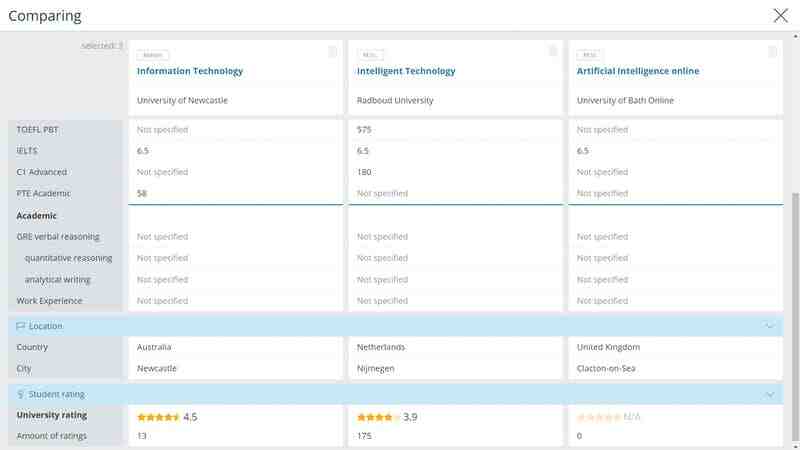The width and height of the screenshot is (800, 450).
Task: Click the Australia country cell
Action: point(154,347)
